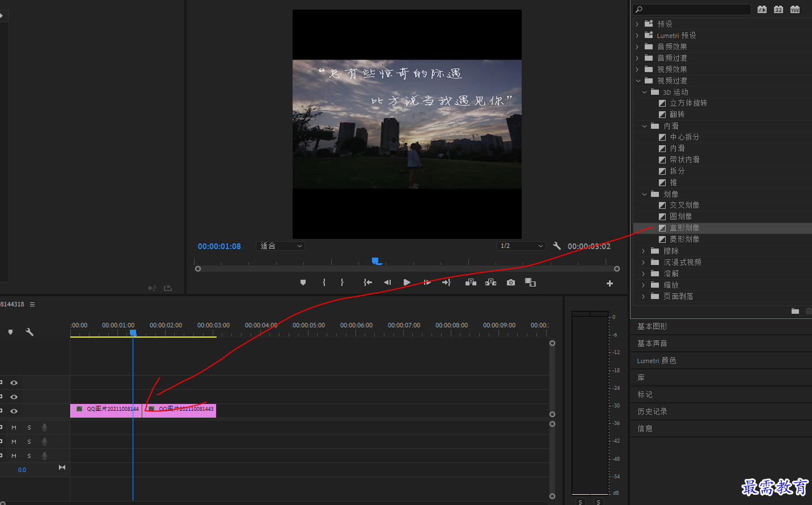
Task: Open the comparison view
Action: click(x=531, y=283)
